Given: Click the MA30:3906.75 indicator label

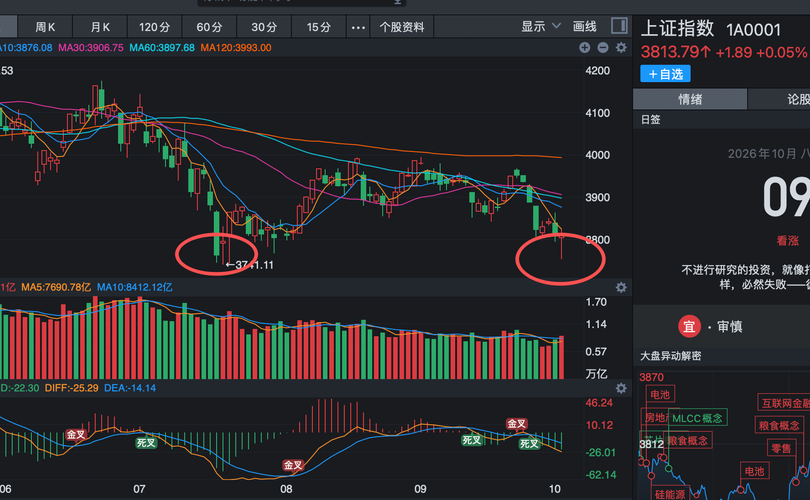Looking at the screenshot, I should click(90, 48).
